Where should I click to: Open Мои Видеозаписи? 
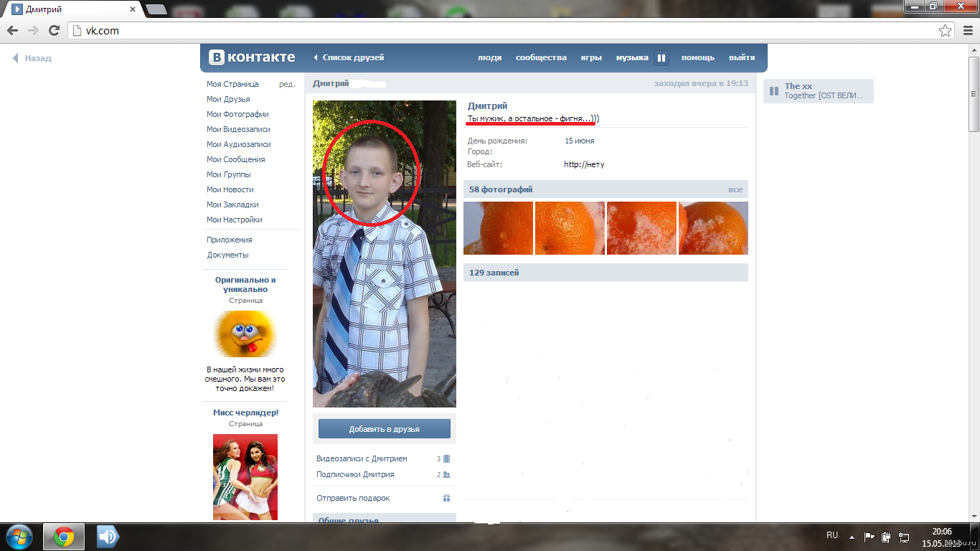point(238,129)
